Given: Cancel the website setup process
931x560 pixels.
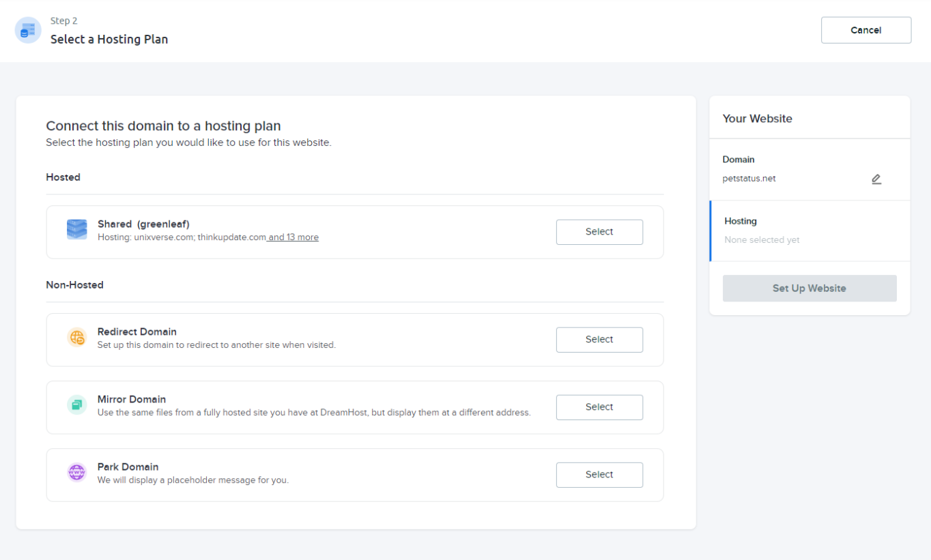Looking at the screenshot, I should tap(865, 29).
